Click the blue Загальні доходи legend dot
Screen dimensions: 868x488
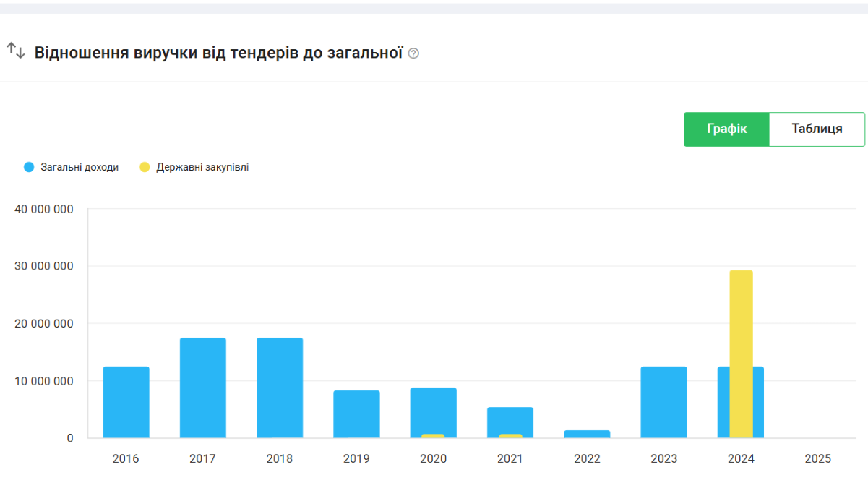(x=29, y=167)
